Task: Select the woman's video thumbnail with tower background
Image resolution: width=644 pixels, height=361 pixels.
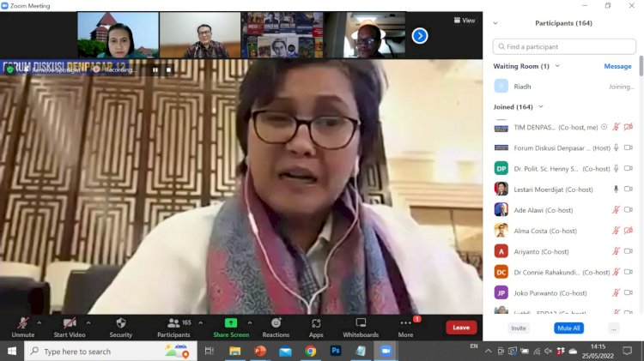Action: 118,35
